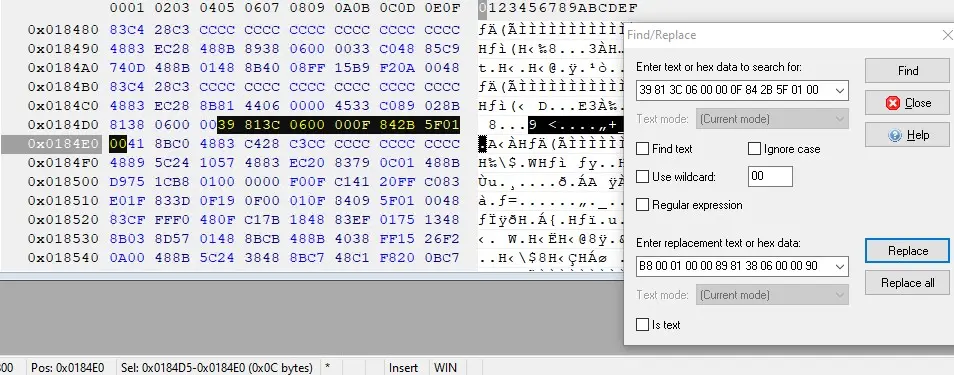Open Help with the question-mark icon
The height and width of the screenshot is (375, 954).
pyautogui.click(x=907, y=135)
